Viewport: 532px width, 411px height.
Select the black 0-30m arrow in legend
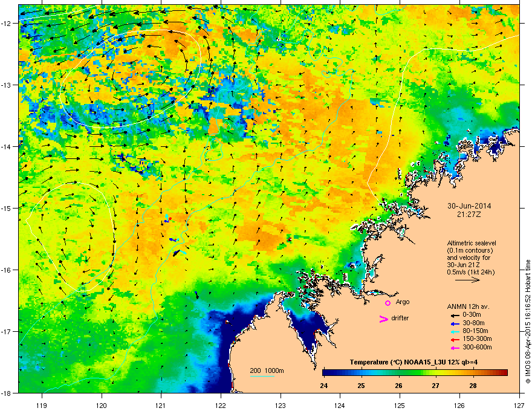455,315
